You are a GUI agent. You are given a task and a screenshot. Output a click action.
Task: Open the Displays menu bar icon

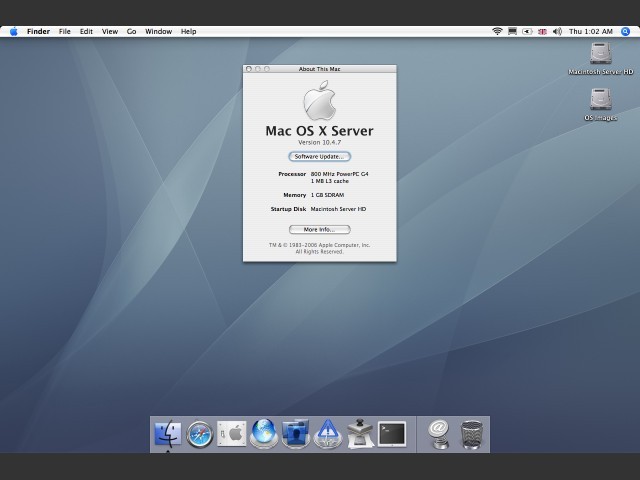pyautogui.click(x=512, y=31)
